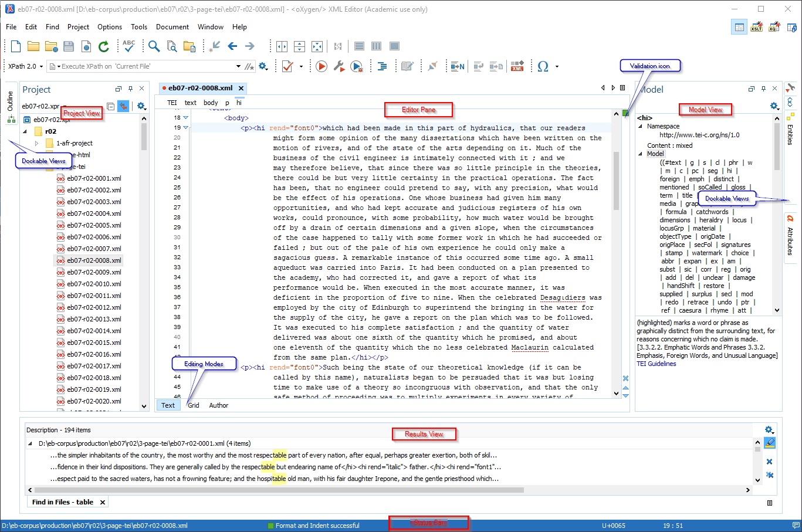This screenshot has height=532, width=802.
Task: Collapse the Namespace section in Model view
Action: tap(640, 126)
